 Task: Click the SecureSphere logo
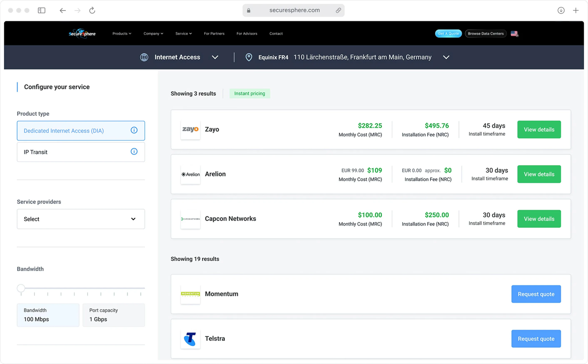click(82, 33)
